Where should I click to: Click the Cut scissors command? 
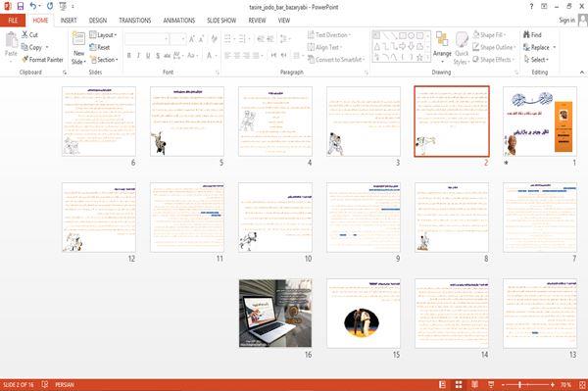tap(29, 35)
